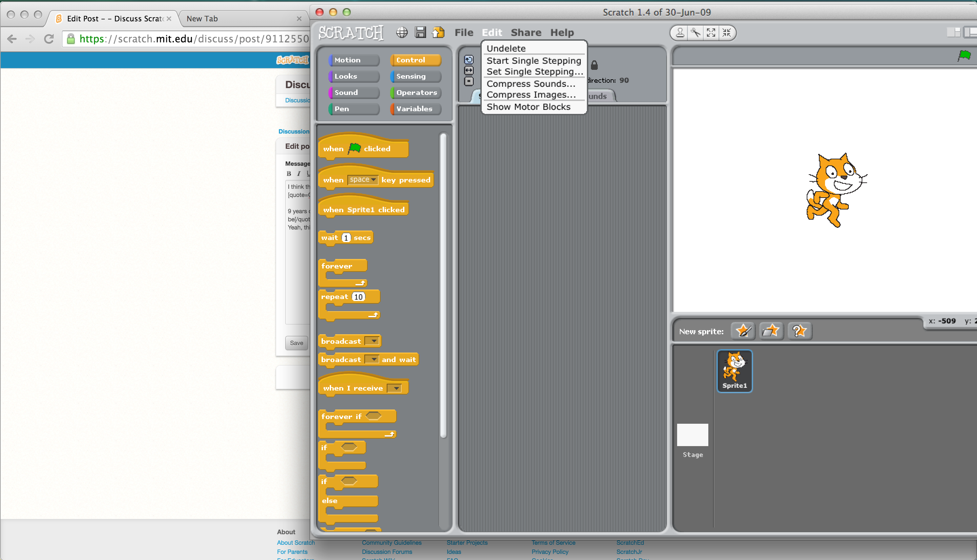Select the 'don't rotate' rotation style button
The width and height of the screenshot is (977, 560).
[469, 81]
